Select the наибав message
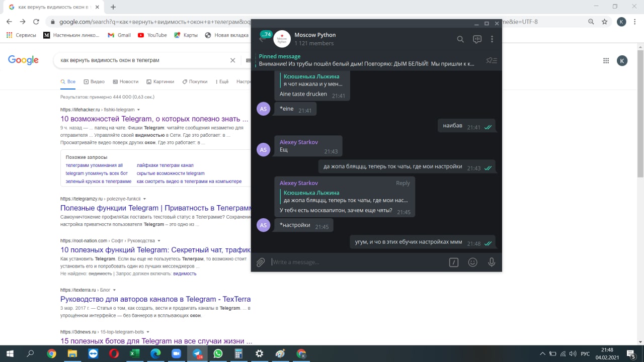The image size is (644, 362). 466,126
